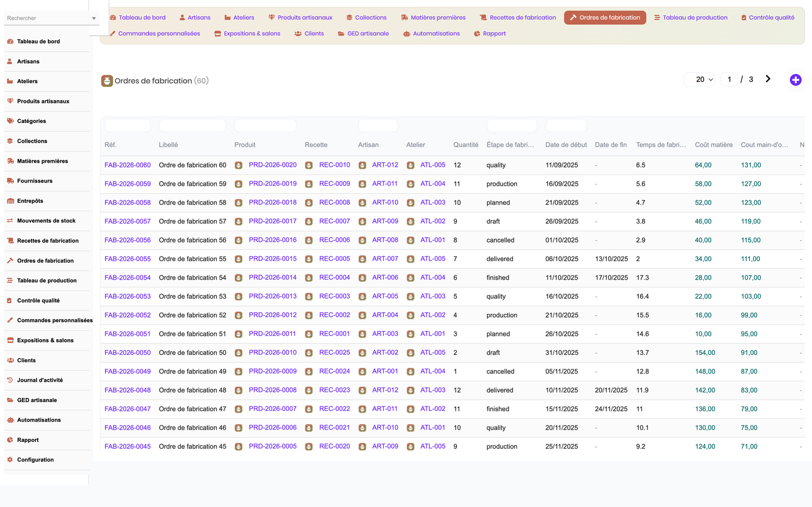The image size is (812, 507).
Task: Click cost value 154,00
Action: (x=705, y=353)
